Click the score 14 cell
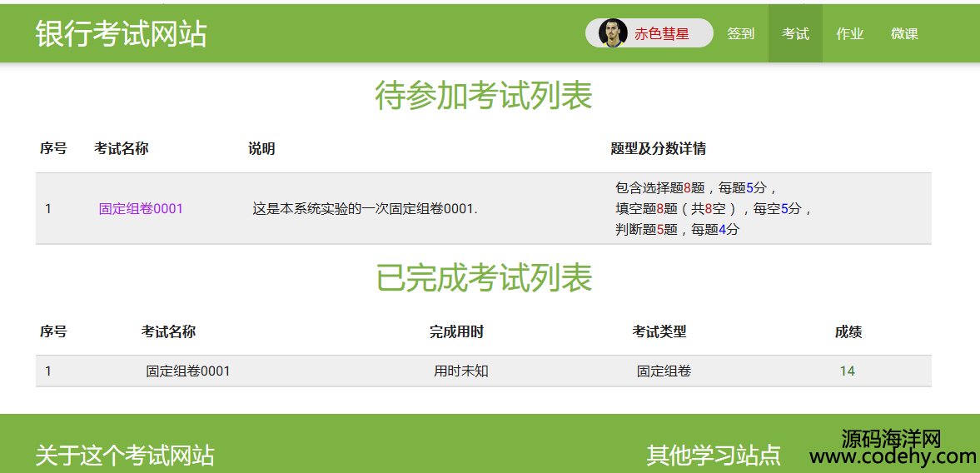The height and width of the screenshot is (473, 980). [x=847, y=371]
